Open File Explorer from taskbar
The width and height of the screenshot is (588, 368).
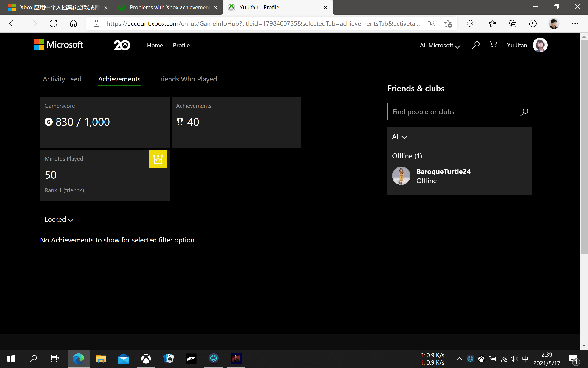point(101,359)
